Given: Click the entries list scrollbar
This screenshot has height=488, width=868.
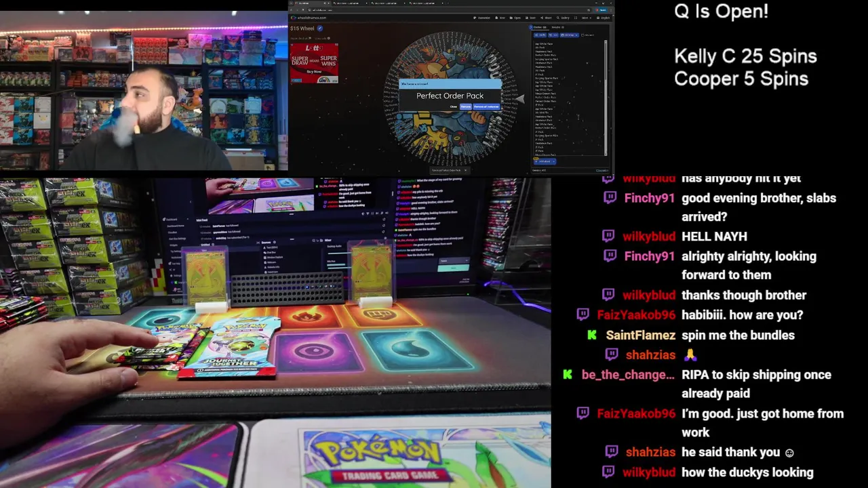Looking at the screenshot, I should click(x=606, y=98).
